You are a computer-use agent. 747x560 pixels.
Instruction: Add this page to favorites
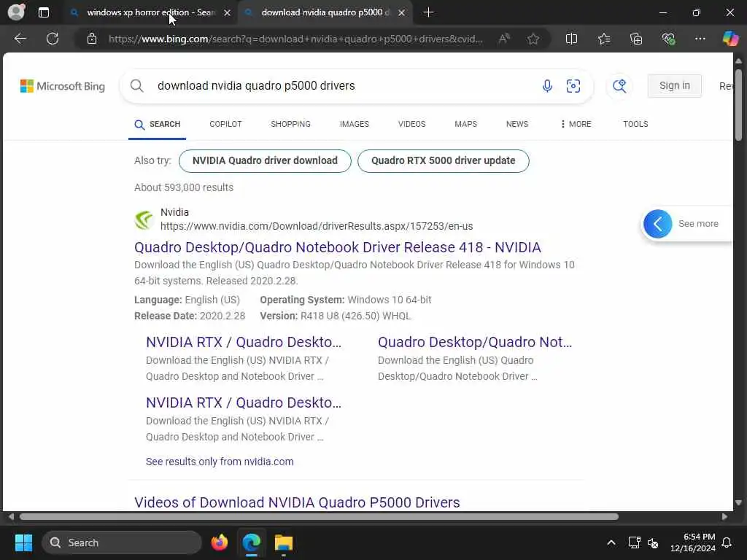(x=533, y=39)
